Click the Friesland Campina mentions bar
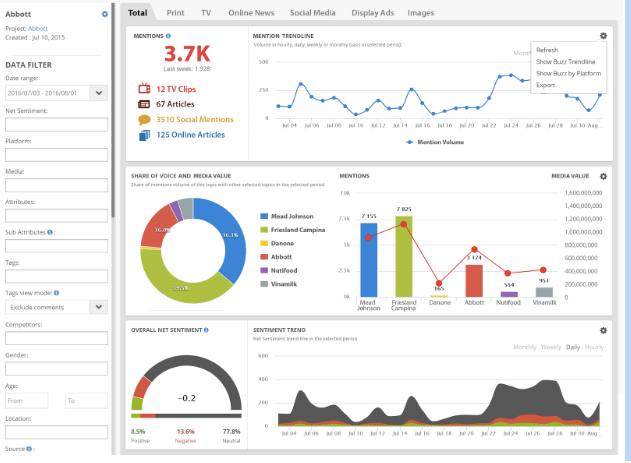 click(404, 257)
